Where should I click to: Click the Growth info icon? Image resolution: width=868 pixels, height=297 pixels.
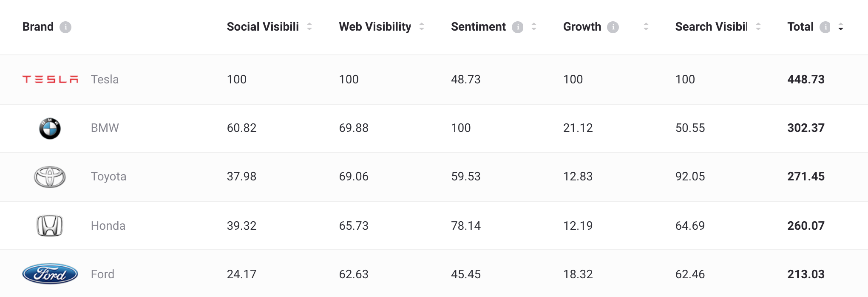point(613,27)
